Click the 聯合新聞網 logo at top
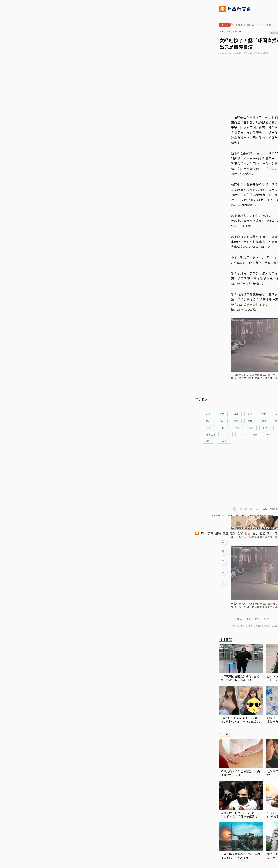 coord(235,9)
